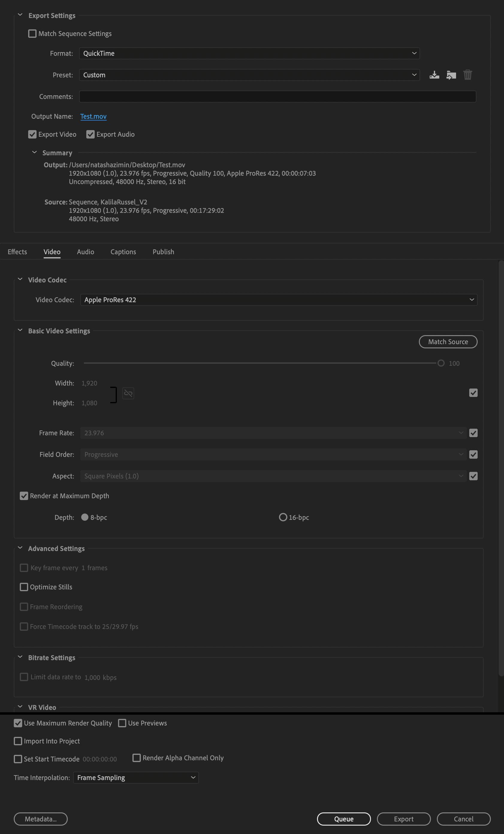
Task: Enable Optimize Stills
Action: [24, 587]
